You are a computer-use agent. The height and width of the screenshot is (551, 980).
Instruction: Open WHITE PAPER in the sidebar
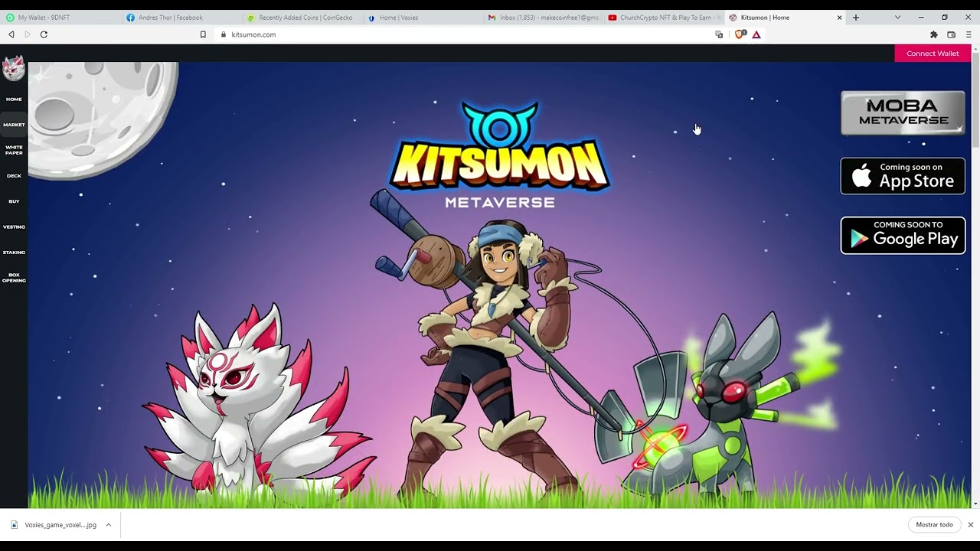click(14, 150)
